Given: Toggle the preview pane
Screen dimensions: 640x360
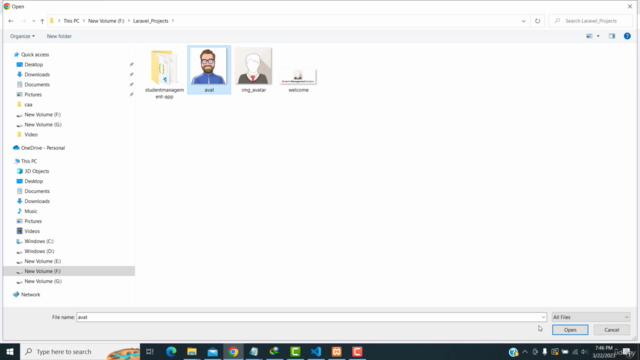Looking at the screenshot, I should tap(612, 36).
